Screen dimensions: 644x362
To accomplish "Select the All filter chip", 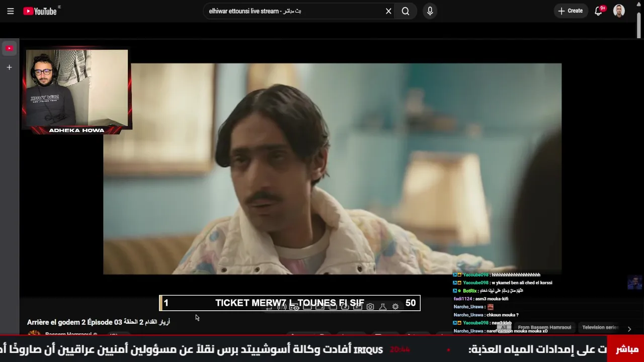I will click(504, 327).
